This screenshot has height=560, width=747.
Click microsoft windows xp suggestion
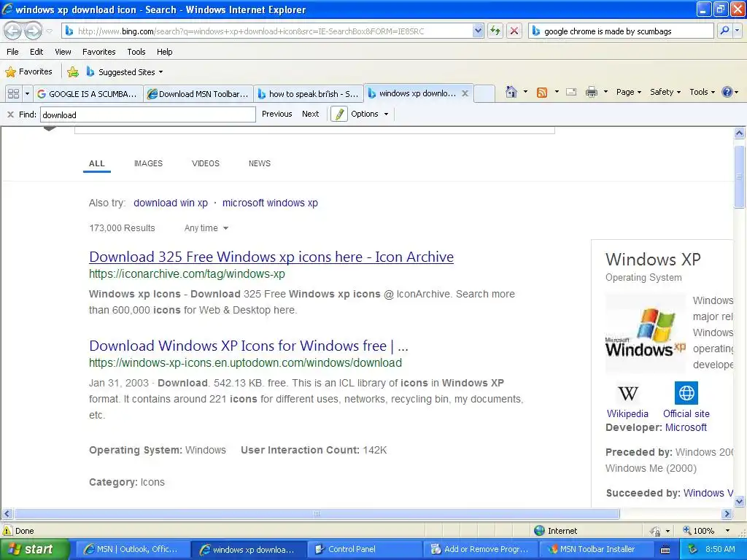tap(270, 203)
